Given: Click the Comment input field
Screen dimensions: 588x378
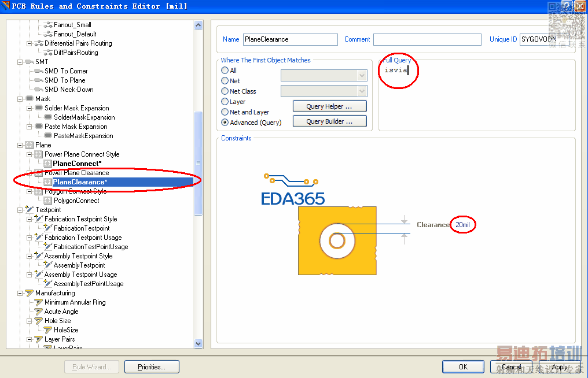Looking at the screenshot, I should pos(427,39).
